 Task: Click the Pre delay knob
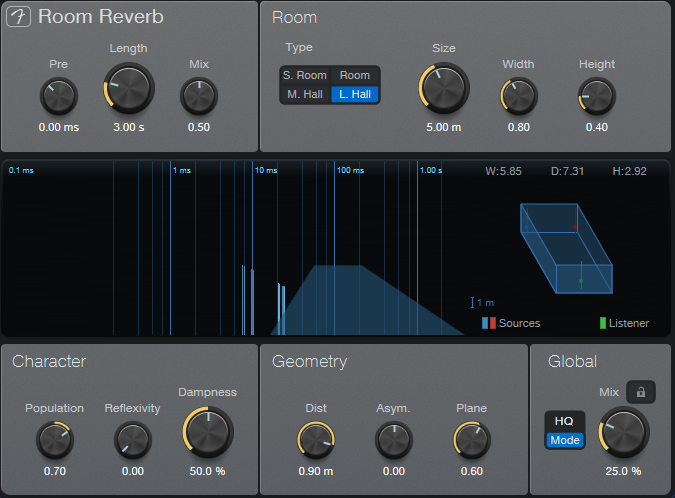tap(59, 97)
